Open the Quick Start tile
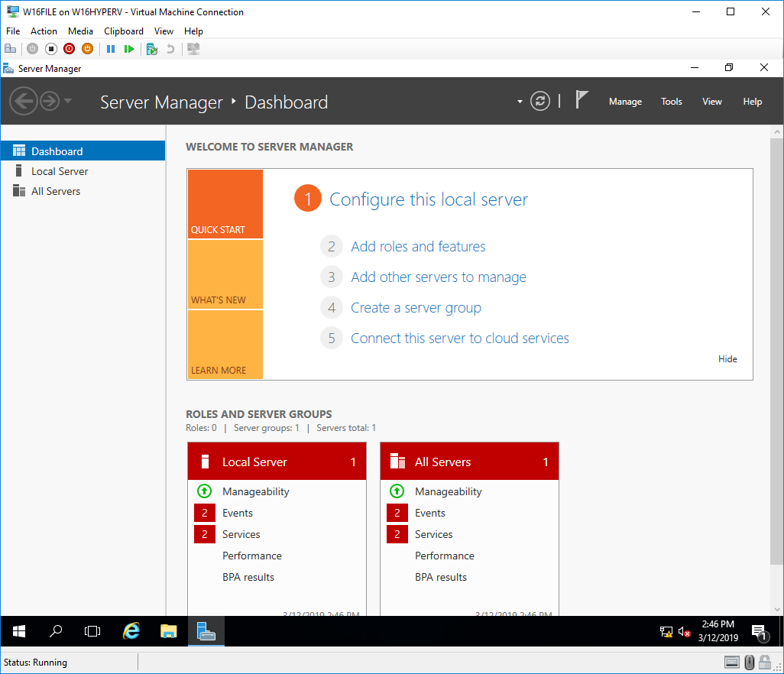The image size is (784, 674). [x=225, y=204]
